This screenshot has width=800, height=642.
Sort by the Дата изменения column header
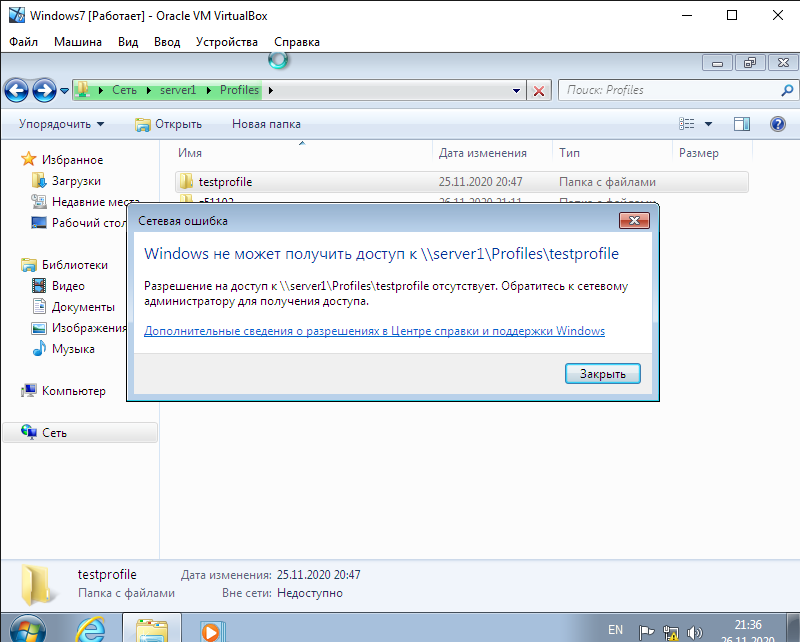(482, 153)
